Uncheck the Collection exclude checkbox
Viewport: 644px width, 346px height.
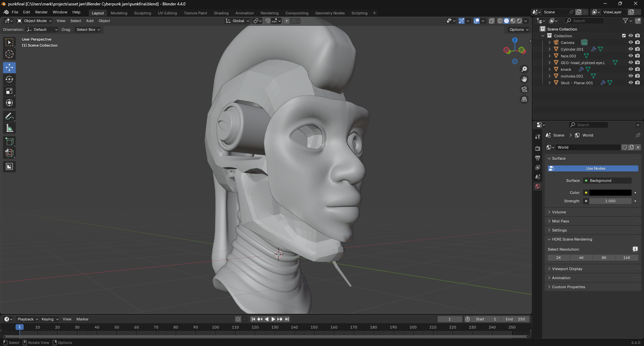(624, 36)
